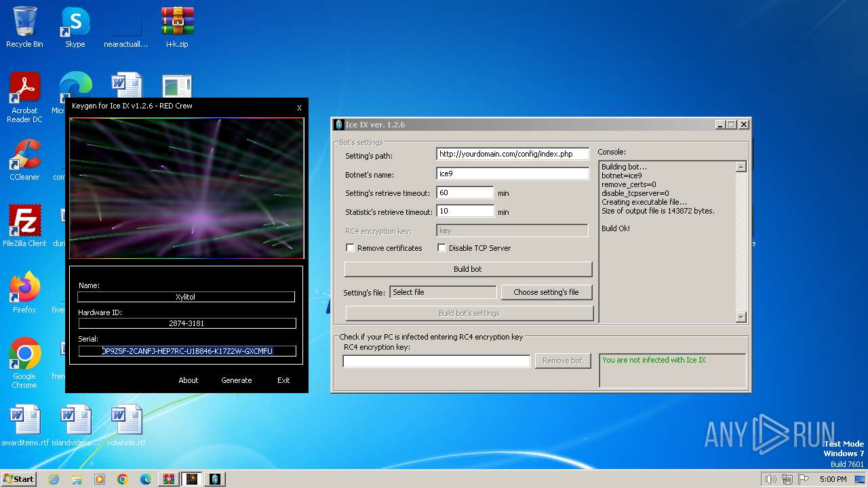Screen dimensions: 868x488
Task: Click the Select file field
Action: 443,292
